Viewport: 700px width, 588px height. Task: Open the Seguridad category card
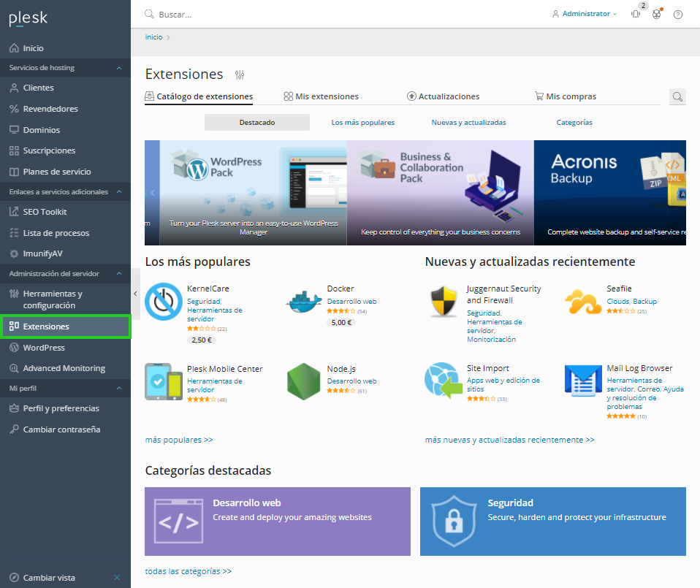pyautogui.click(x=552, y=522)
